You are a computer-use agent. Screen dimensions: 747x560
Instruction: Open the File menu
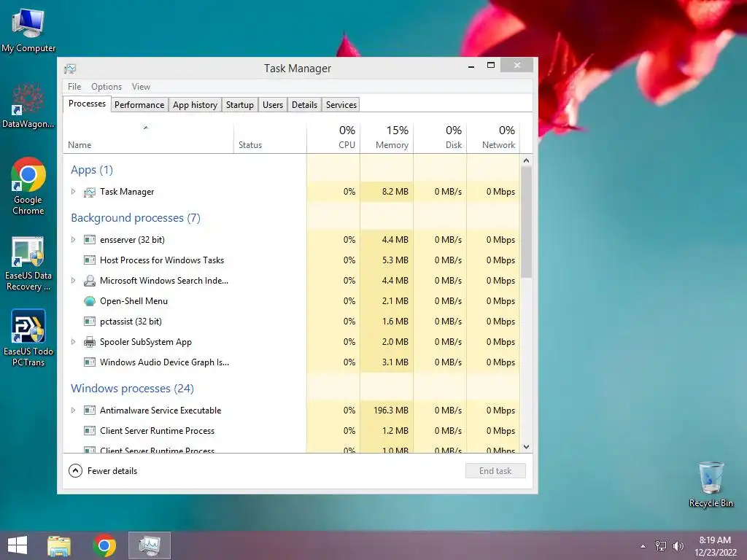[74, 87]
